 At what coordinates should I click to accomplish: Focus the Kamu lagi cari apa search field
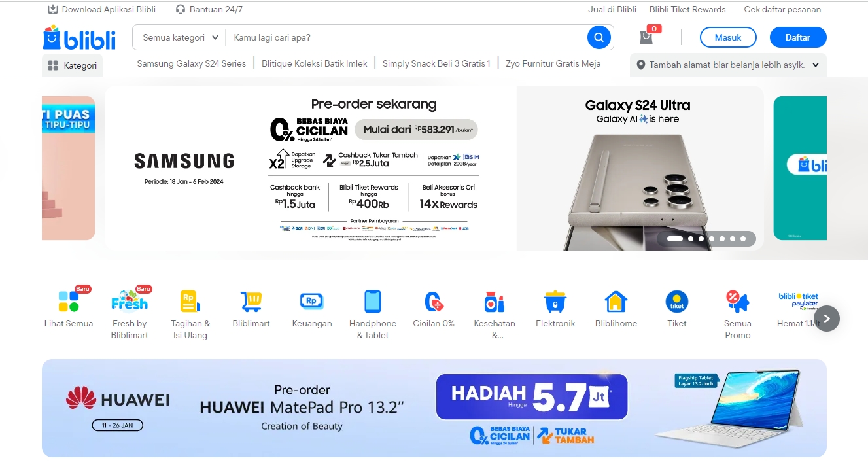406,37
